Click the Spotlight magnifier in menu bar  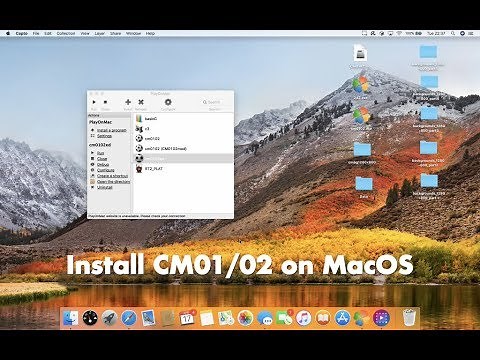tap(453, 33)
